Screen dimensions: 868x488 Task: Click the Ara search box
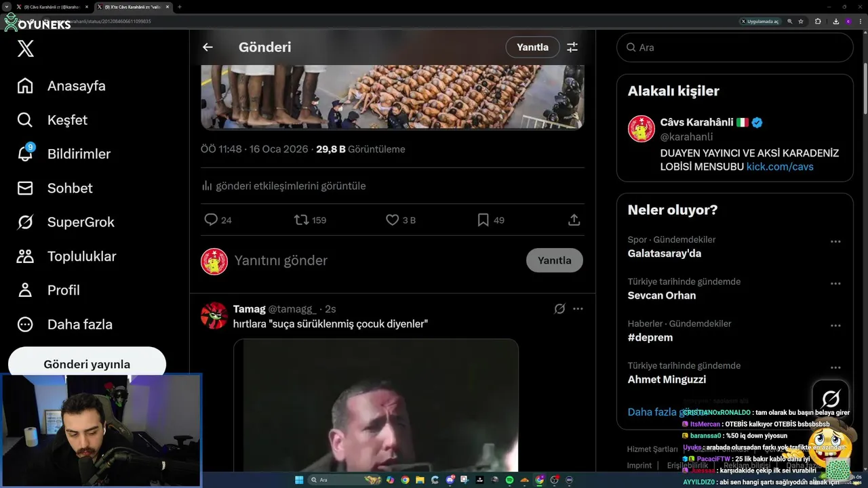734,47
